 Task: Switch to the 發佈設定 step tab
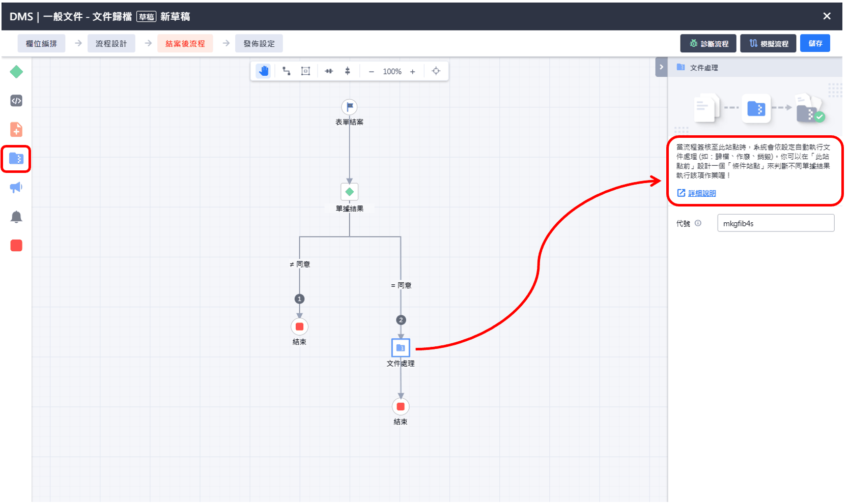pos(259,44)
